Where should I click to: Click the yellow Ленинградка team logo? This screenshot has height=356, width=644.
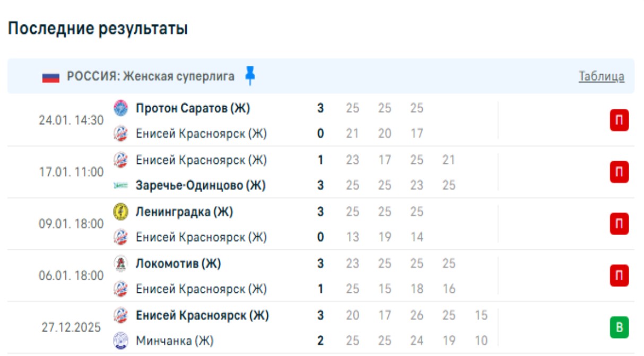click(121, 212)
